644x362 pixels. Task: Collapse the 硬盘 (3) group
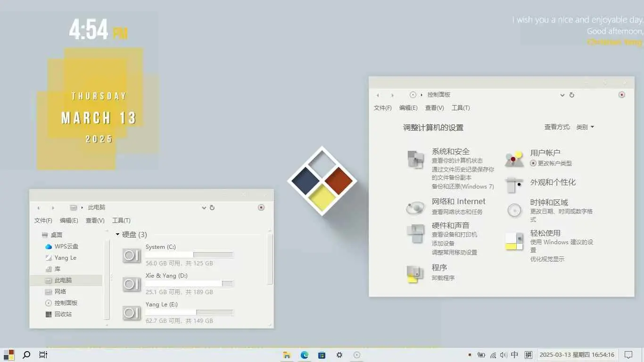click(x=118, y=234)
